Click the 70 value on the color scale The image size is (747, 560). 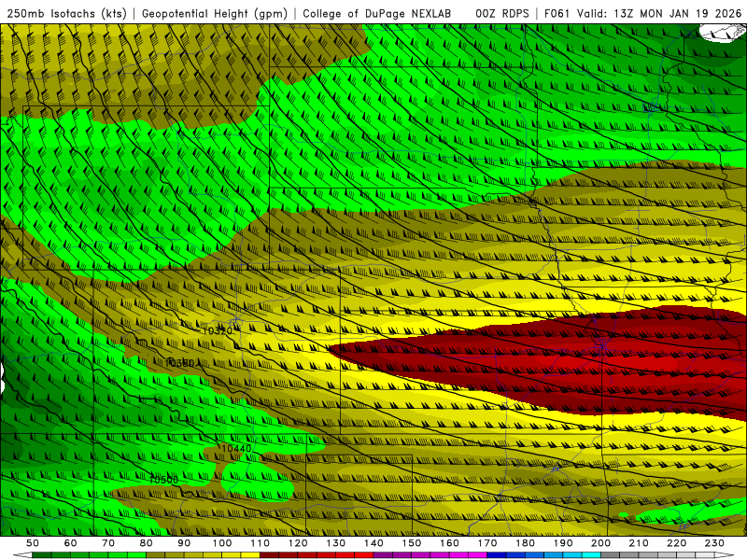coord(108,543)
